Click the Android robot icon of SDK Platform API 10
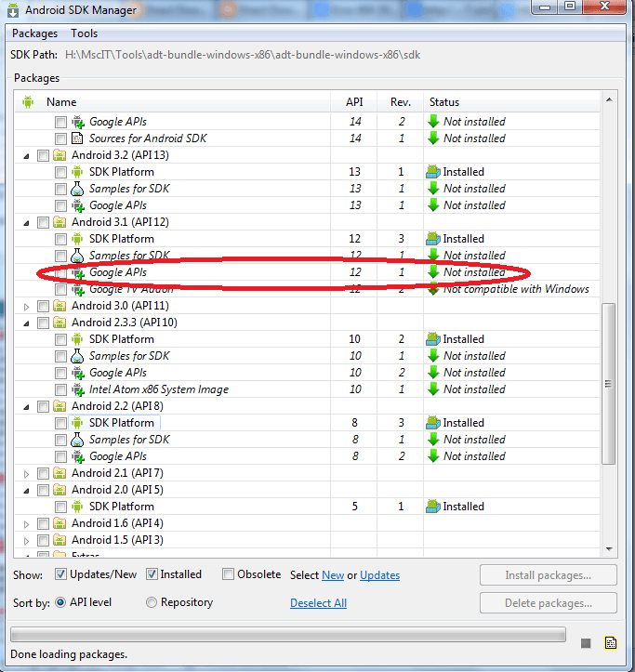This screenshot has width=635, height=672. tap(78, 339)
